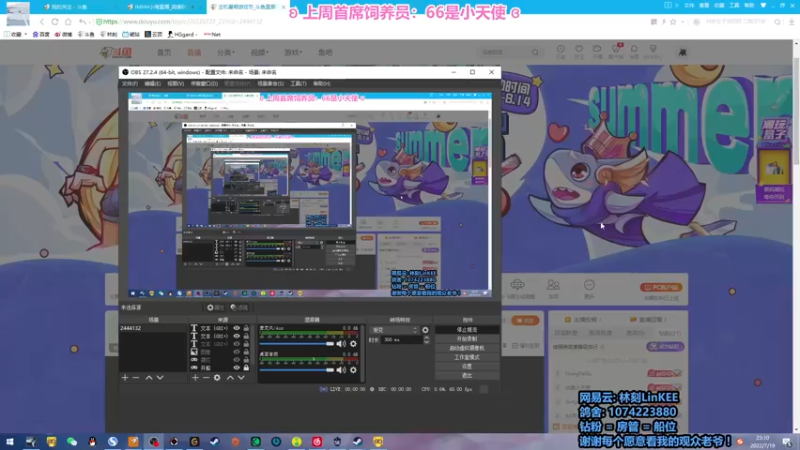800x450 pixels.
Task: Switch to the first browser tab
Action: [77, 7]
